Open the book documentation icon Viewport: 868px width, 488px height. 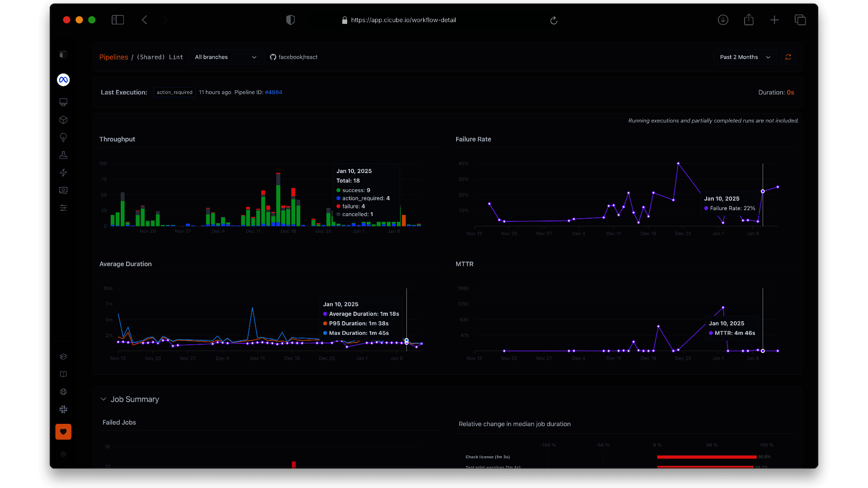[63, 374]
